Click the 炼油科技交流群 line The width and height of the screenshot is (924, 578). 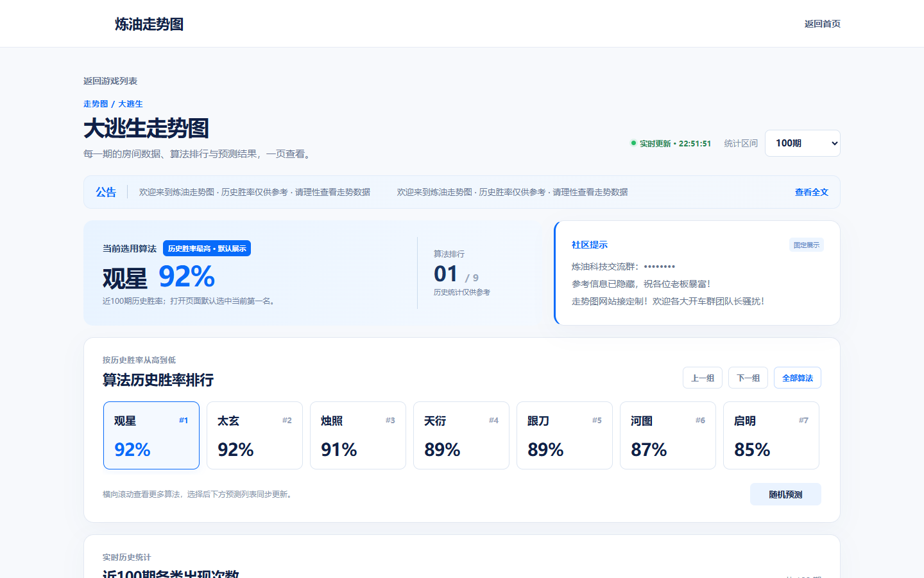624,267
